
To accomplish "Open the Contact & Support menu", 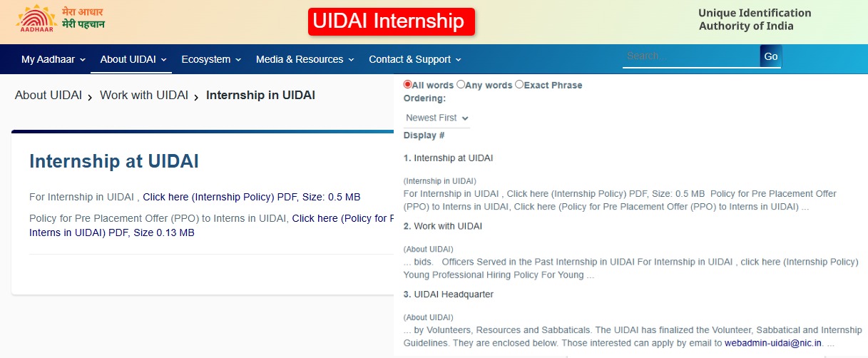I will pyautogui.click(x=415, y=59).
